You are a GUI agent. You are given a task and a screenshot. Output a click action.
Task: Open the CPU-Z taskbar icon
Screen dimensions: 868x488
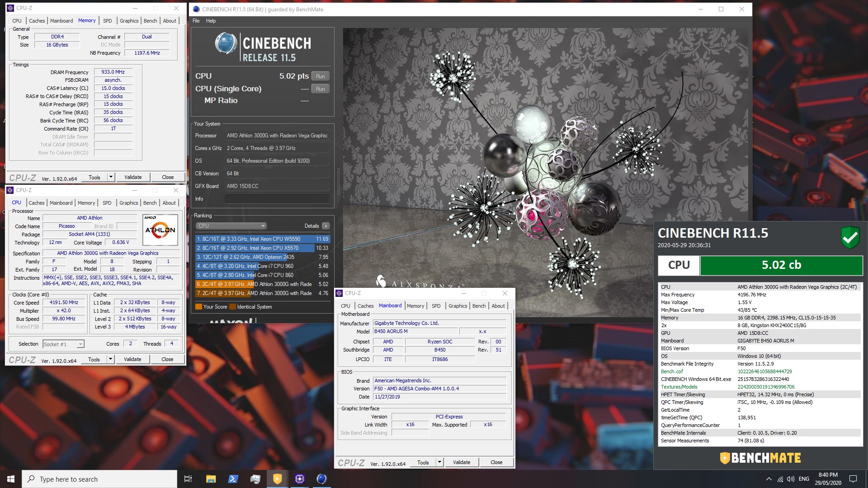click(299, 479)
